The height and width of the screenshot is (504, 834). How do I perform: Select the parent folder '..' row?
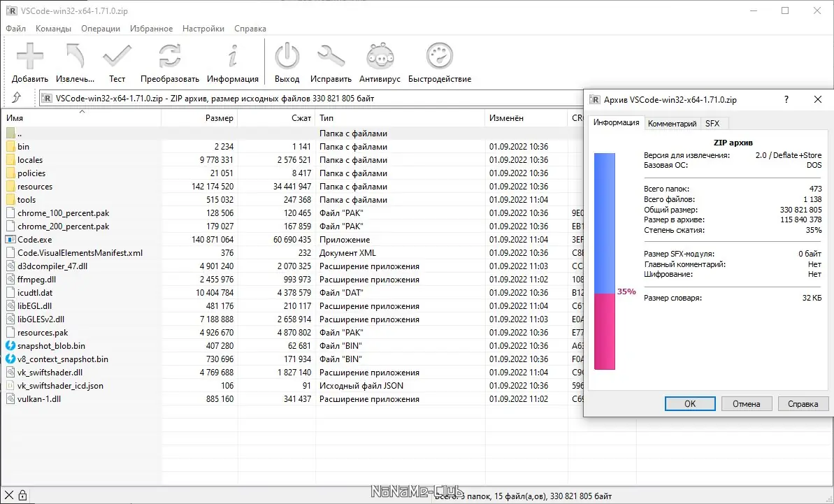tap(292, 133)
